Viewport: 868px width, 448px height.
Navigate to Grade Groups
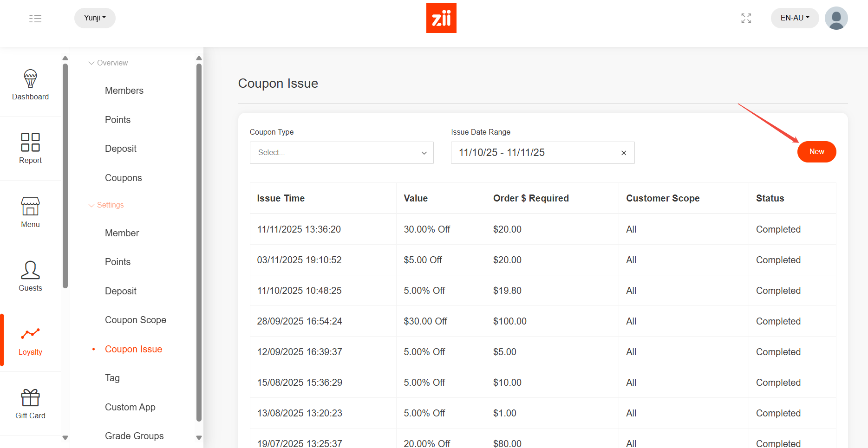tap(134, 436)
